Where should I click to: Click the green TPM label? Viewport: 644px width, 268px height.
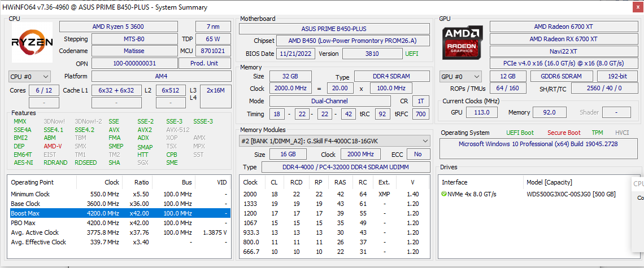597,133
